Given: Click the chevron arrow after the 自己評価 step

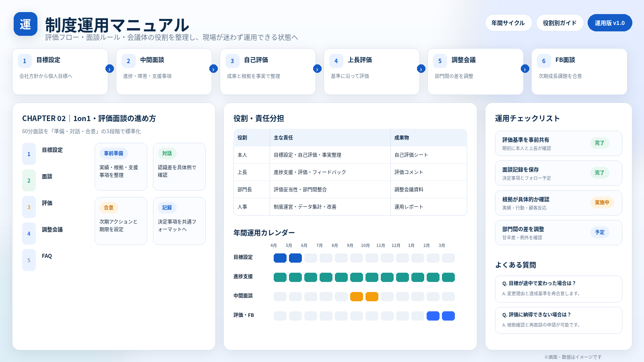Looking at the screenshot, I should pos(317,69).
